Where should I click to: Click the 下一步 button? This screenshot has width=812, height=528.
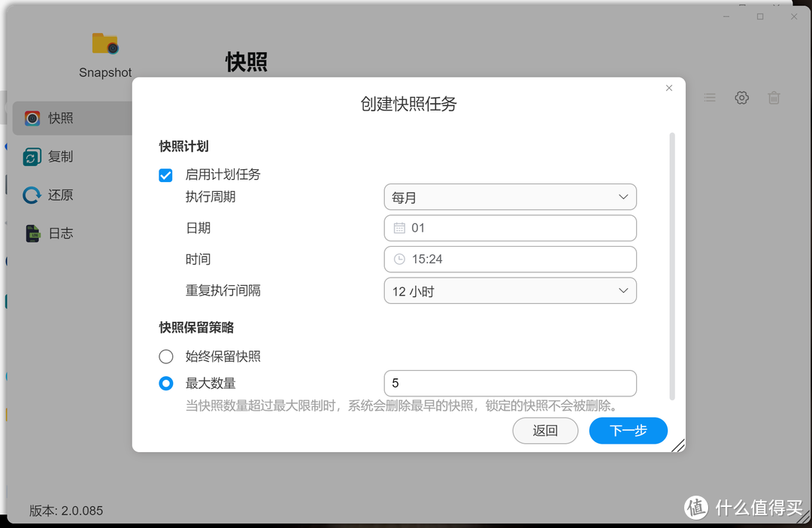click(x=628, y=430)
